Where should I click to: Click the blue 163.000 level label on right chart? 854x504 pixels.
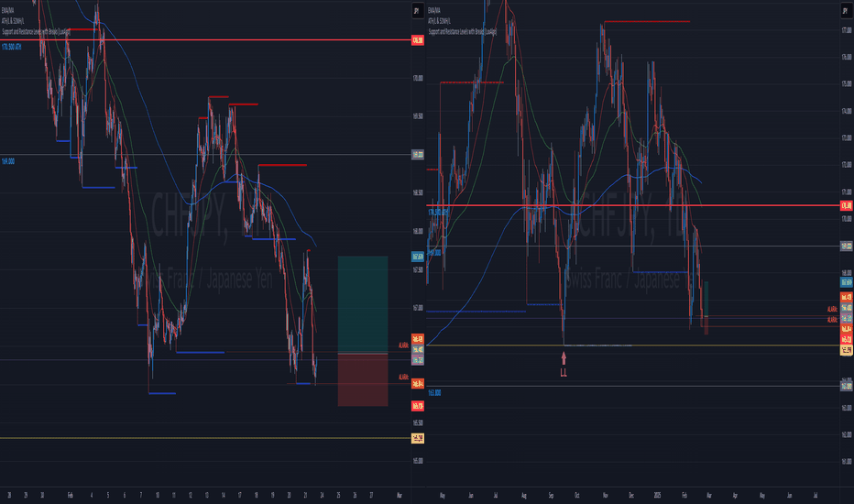coord(434,393)
